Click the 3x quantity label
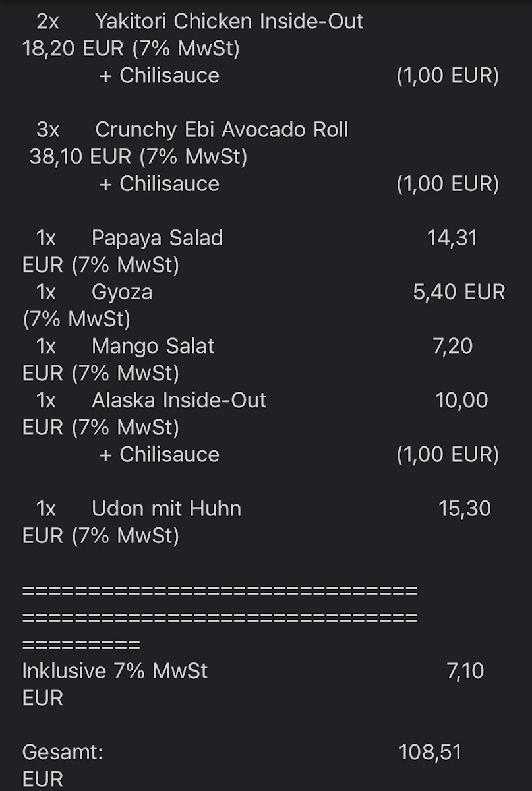532x791 pixels. pyautogui.click(x=47, y=130)
